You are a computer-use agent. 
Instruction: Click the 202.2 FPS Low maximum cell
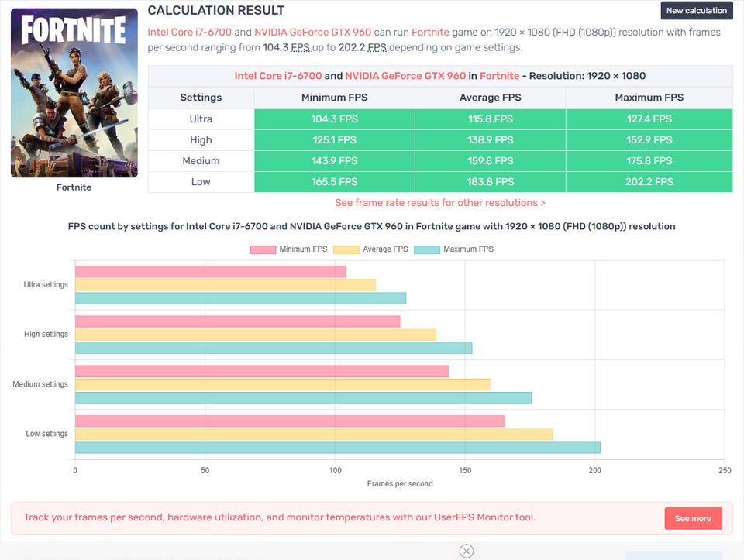(649, 181)
